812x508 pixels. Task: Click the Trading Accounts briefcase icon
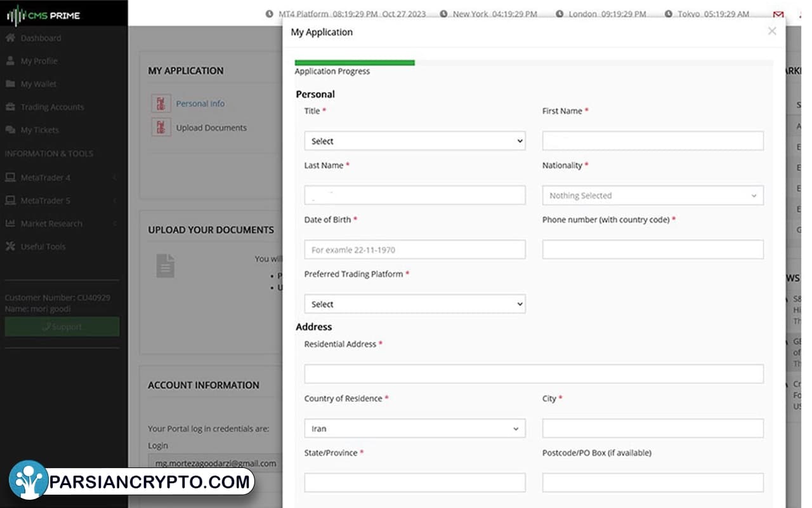10,107
